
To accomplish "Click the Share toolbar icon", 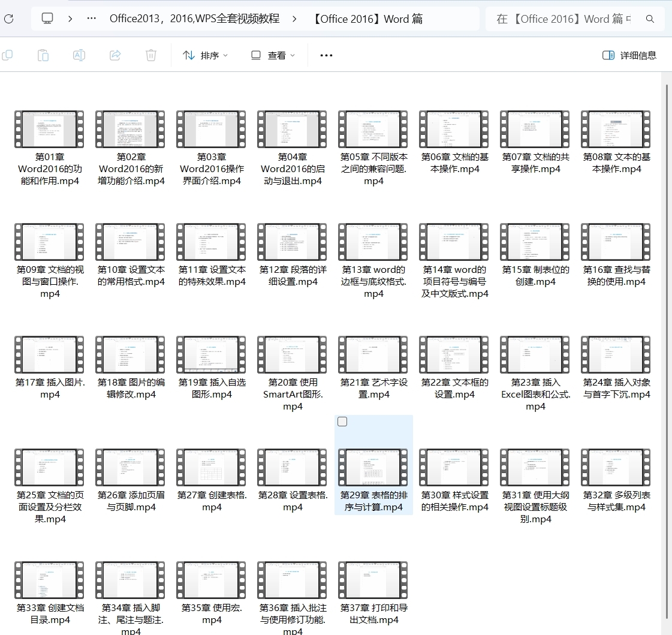I will (115, 55).
